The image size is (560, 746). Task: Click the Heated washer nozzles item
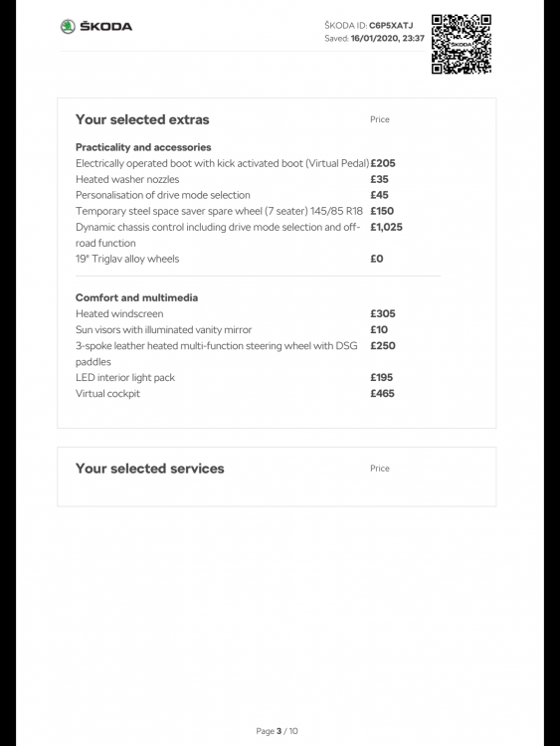[x=127, y=179]
